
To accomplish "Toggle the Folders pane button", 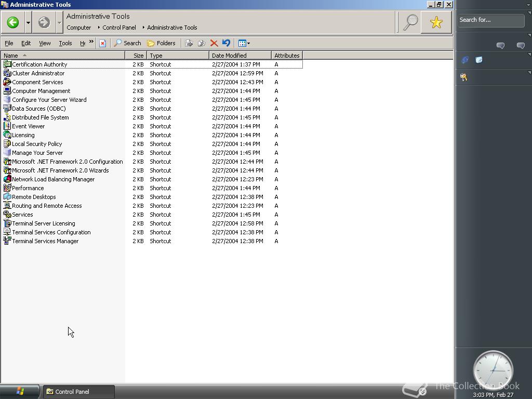I will [x=161, y=43].
